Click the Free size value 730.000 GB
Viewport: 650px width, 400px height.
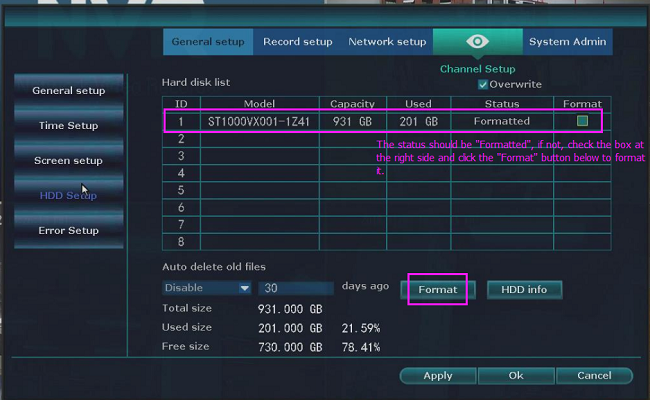click(x=290, y=347)
